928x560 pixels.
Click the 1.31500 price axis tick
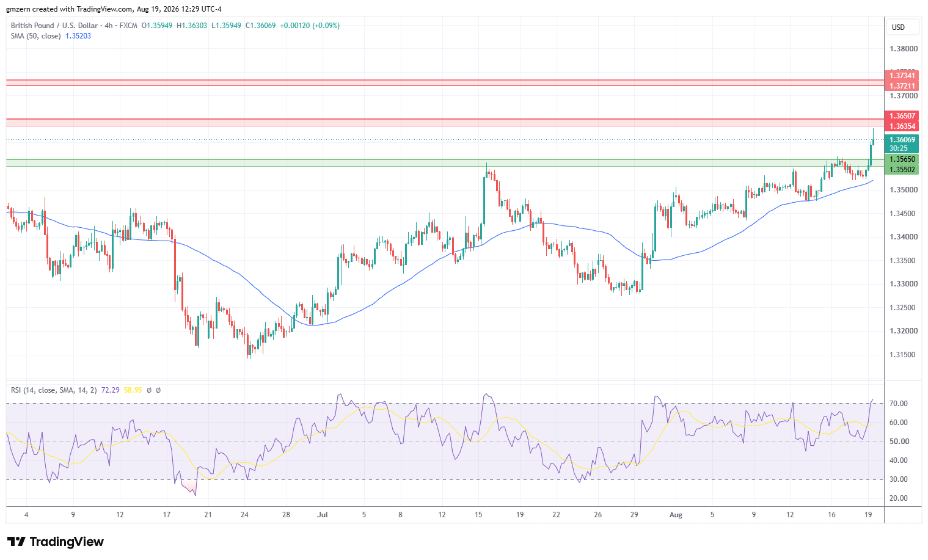point(903,355)
